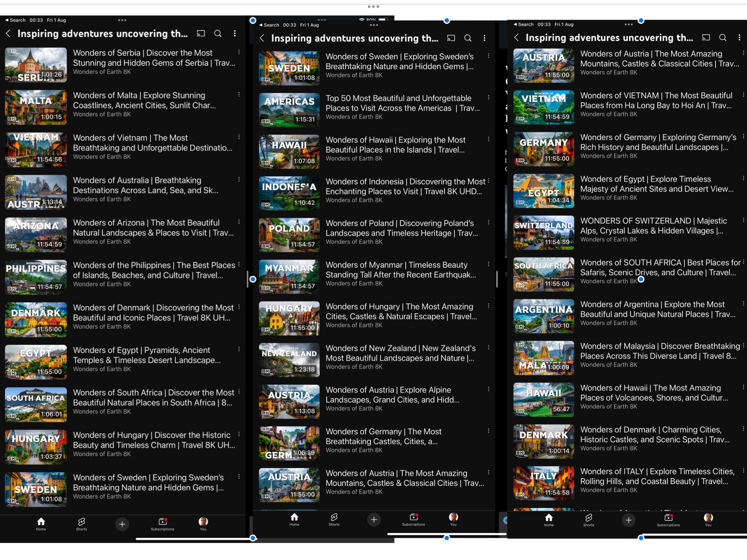747x560 pixels.
Task: Open Subscriptions in the right panel
Action: [668, 520]
